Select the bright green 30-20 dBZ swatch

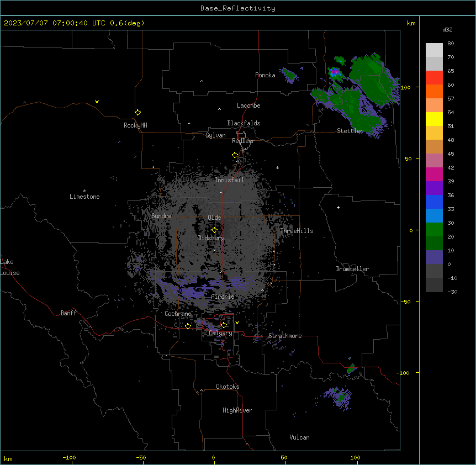(434, 230)
